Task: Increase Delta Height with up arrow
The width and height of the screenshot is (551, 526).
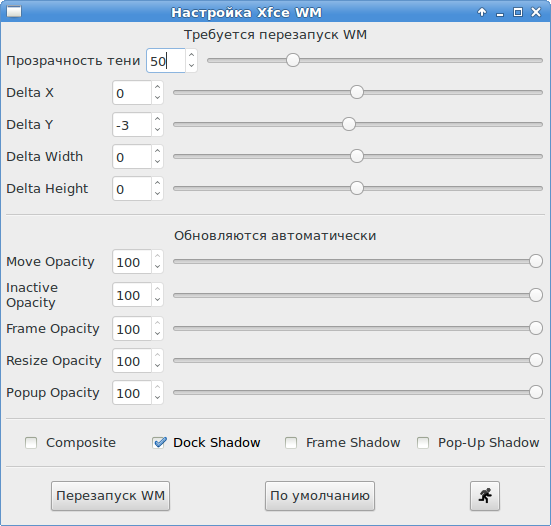Action: (x=157, y=183)
